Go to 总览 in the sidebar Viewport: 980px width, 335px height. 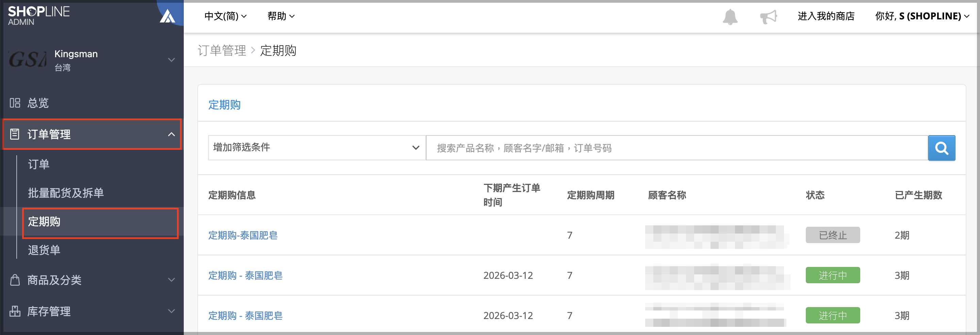tap(38, 103)
